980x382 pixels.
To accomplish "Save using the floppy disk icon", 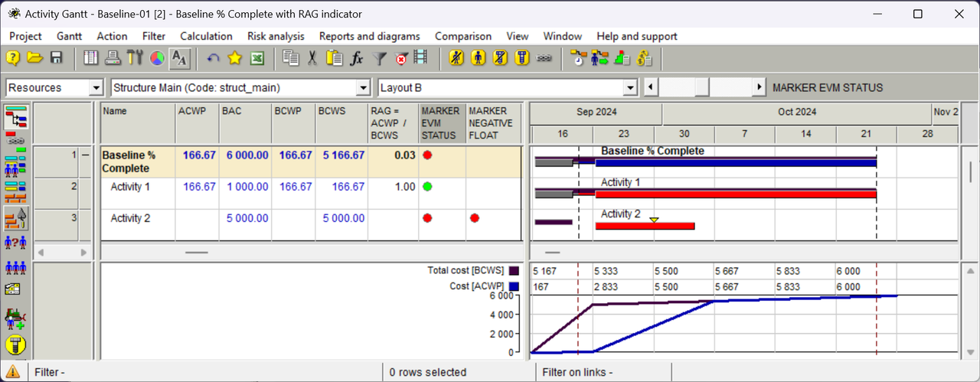I will point(56,58).
